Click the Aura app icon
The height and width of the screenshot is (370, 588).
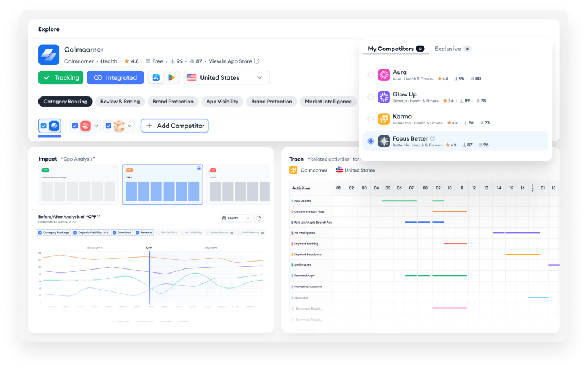point(384,75)
